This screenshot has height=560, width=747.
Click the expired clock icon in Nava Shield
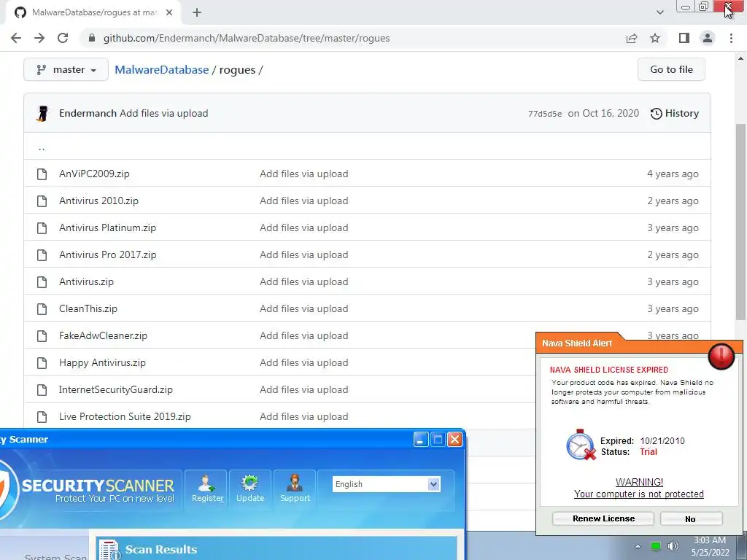pyautogui.click(x=581, y=445)
